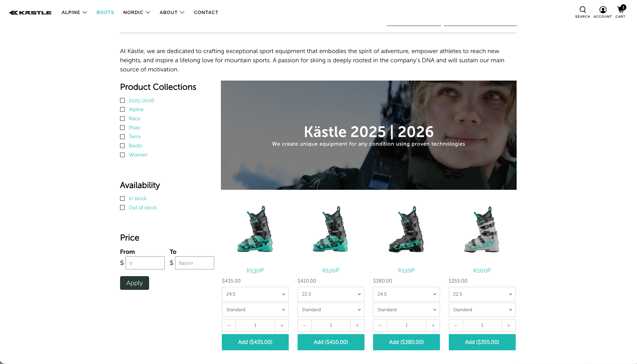Tick the Women collection checkbox
Viewport: 637px width, 364px height.
[x=123, y=155]
